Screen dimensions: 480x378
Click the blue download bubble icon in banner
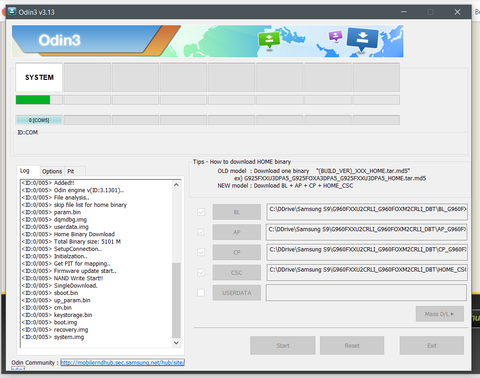pos(362,39)
